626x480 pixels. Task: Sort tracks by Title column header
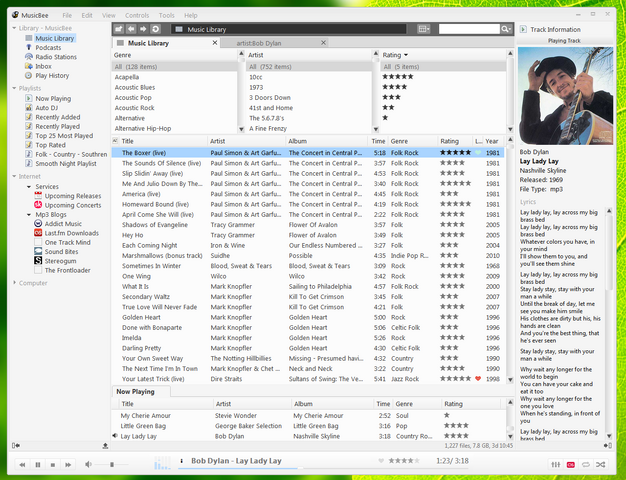(x=163, y=141)
